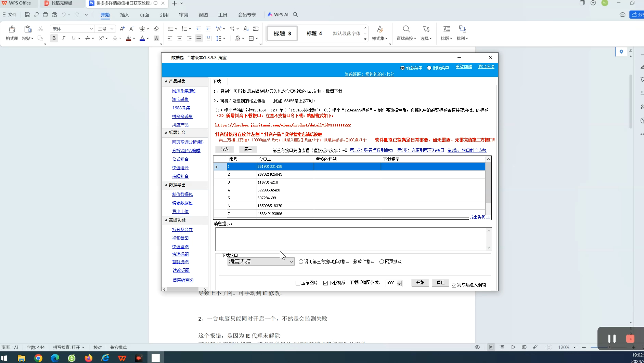This screenshot has height=363, width=644.
Task: Open the 文件 menu
Action: [x=10, y=15]
